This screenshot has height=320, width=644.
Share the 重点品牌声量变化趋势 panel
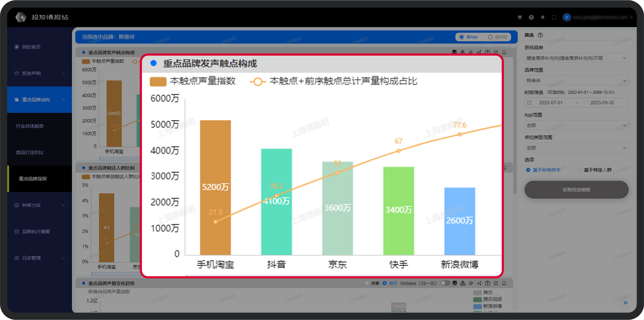pos(479,283)
